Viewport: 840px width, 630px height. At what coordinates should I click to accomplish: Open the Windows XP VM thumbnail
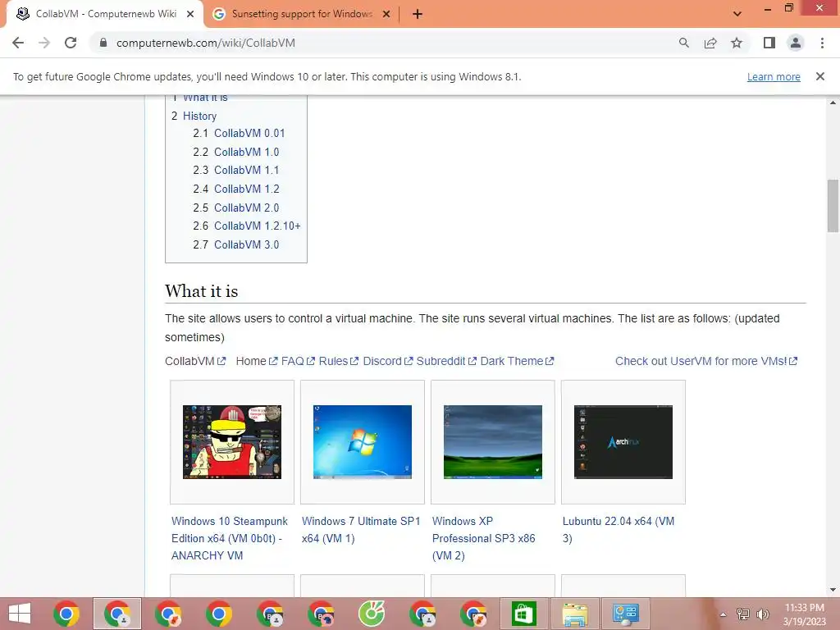pos(493,442)
